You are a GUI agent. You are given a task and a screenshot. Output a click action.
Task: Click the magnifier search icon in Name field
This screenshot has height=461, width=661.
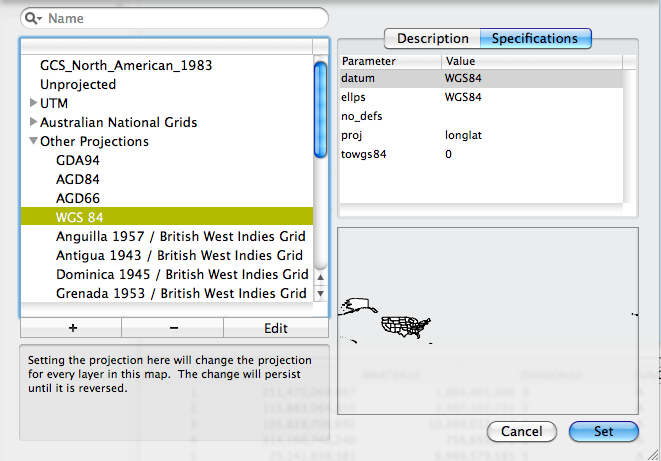coord(34,18)
